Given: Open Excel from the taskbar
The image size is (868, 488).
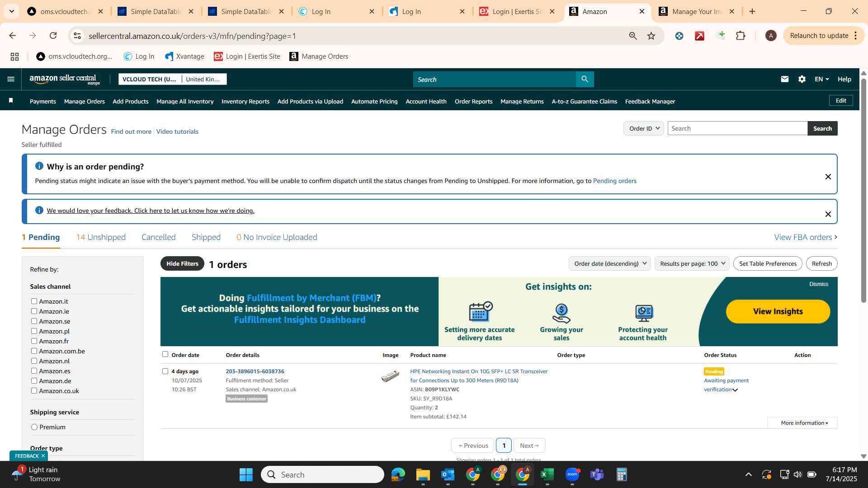Looking at the screenshot, I should [x=547, y=474].
